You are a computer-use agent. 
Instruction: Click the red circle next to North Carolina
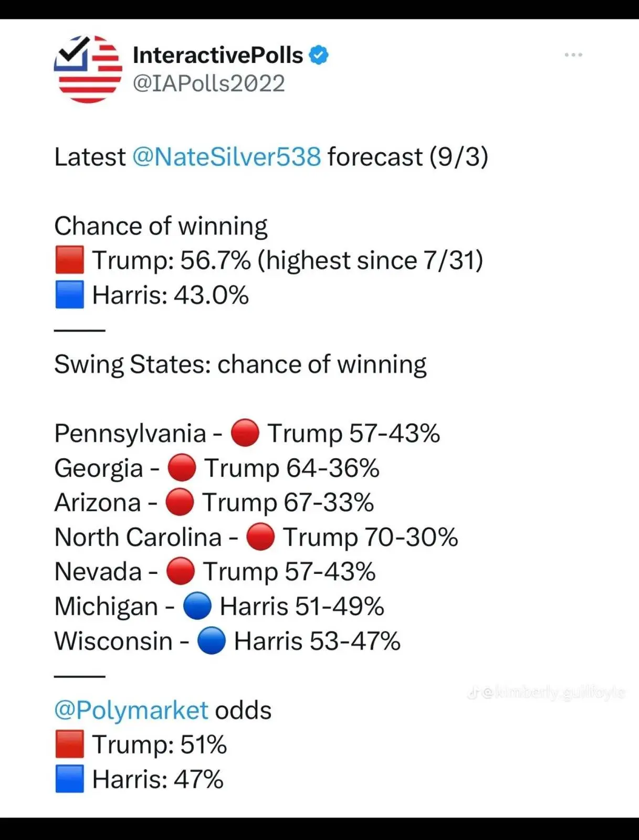(260, 537)
